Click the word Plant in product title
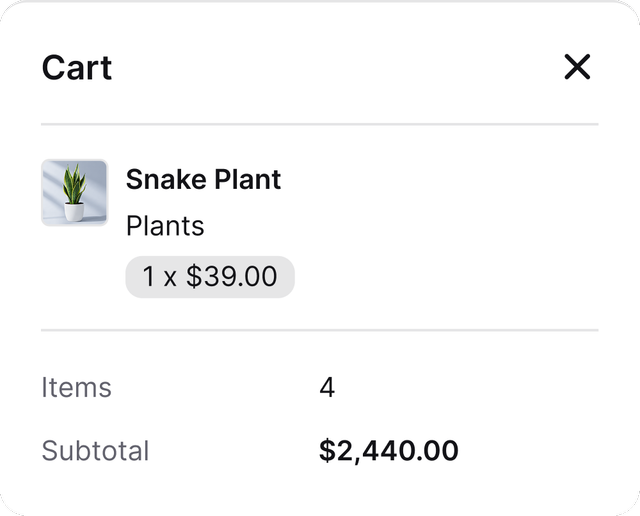640x516 pixels. (248, 179)
